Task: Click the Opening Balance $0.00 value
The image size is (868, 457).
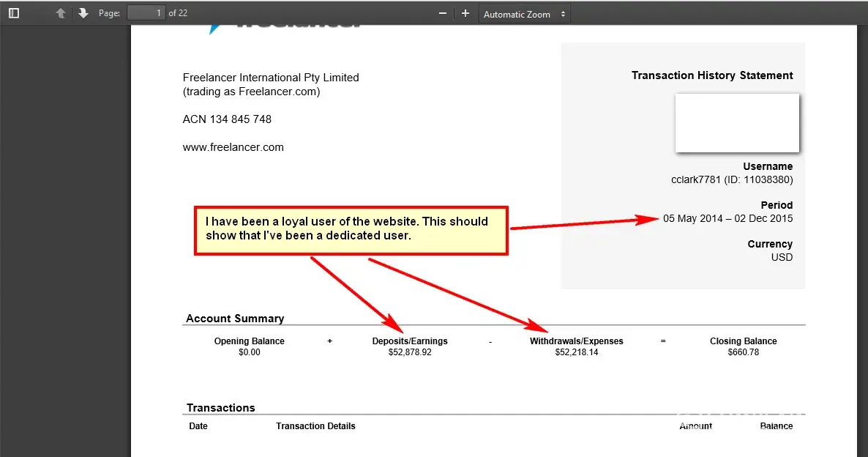Action: coord(249,352)
